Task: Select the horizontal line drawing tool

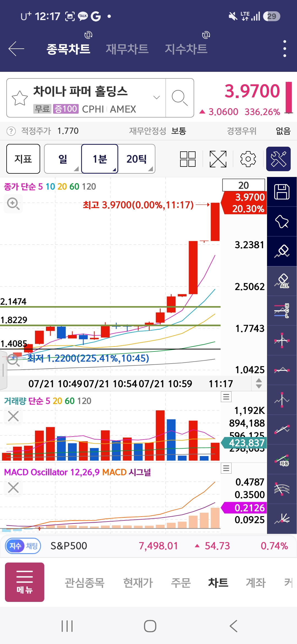Action: 282,370
